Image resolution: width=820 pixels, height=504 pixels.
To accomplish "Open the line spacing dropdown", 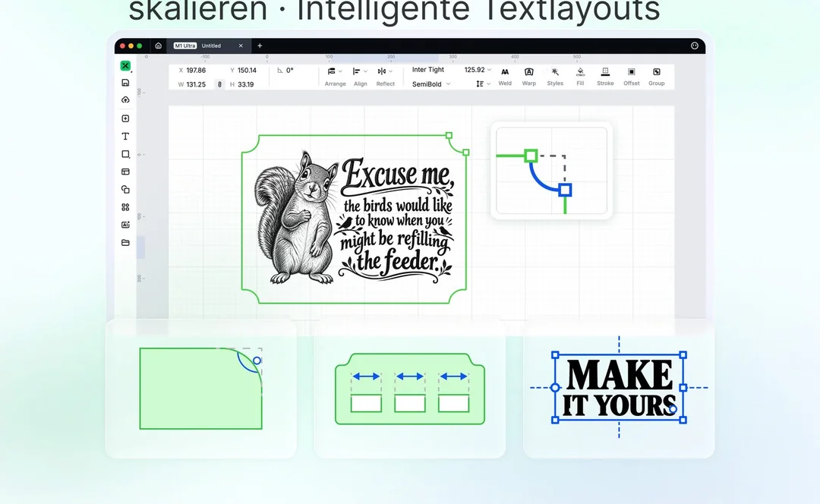I will 483,83.
